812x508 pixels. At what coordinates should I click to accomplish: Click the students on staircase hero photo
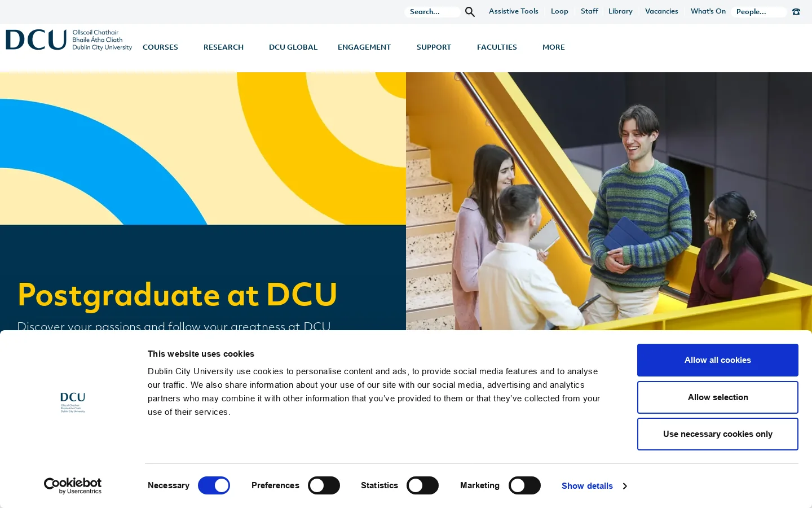point(609,201)
